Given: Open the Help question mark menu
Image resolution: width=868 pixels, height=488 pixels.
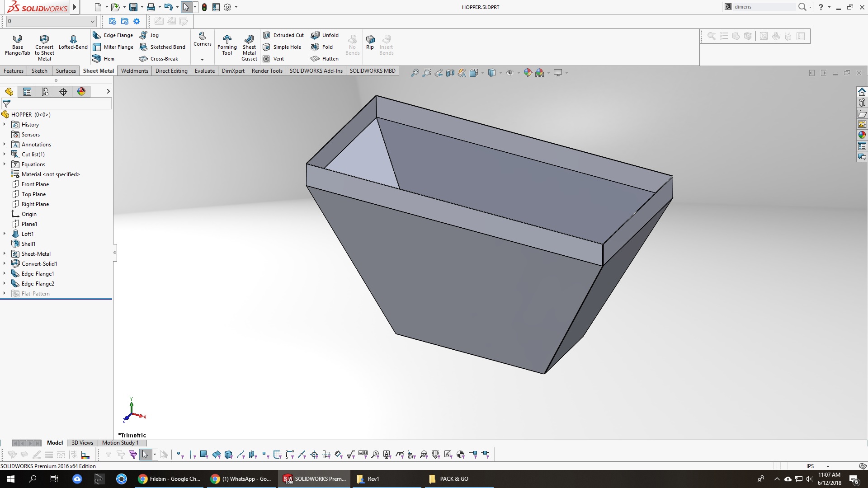Looking at the screenshot, I should tap(821, 7).
